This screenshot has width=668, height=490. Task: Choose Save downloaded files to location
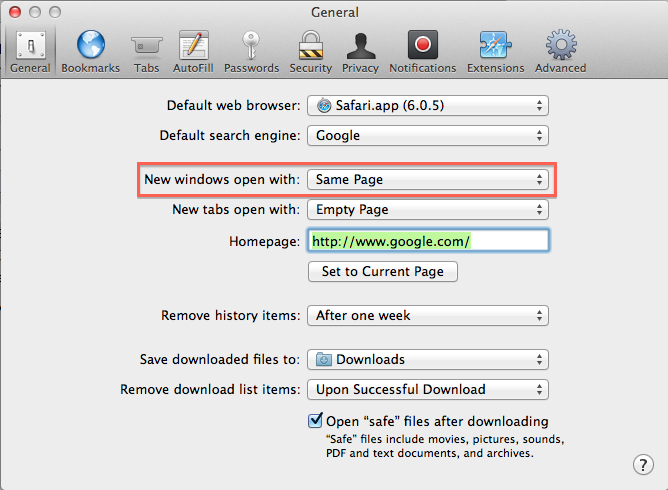[428, 360]
